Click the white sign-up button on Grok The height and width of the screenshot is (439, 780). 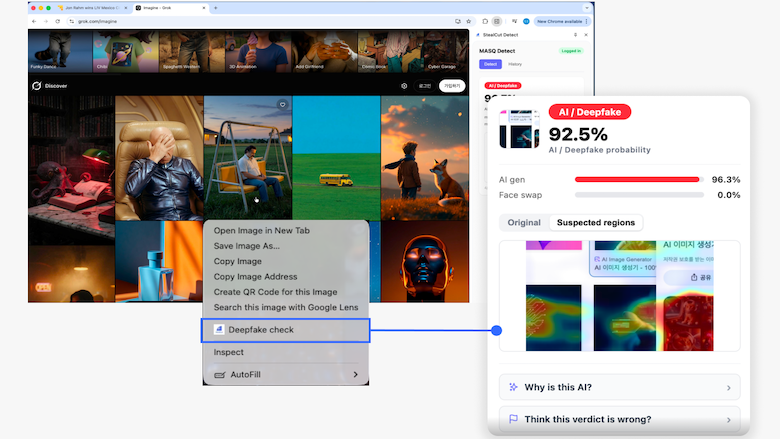tap(452, 86)
